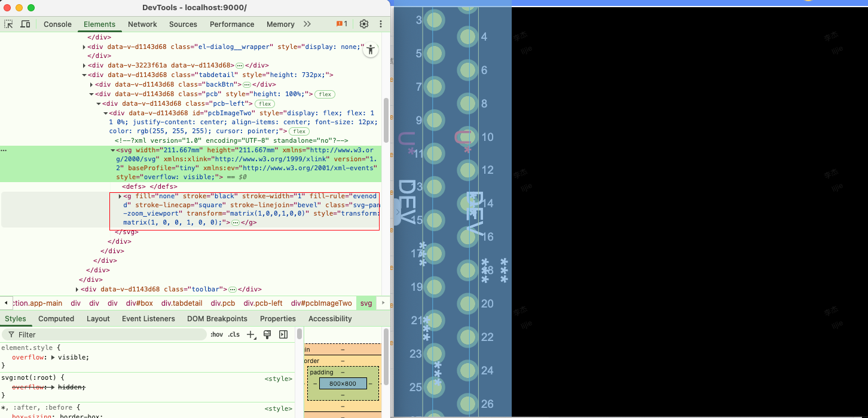
Task: Open the Properties pane tab
Action: point(278,318)
